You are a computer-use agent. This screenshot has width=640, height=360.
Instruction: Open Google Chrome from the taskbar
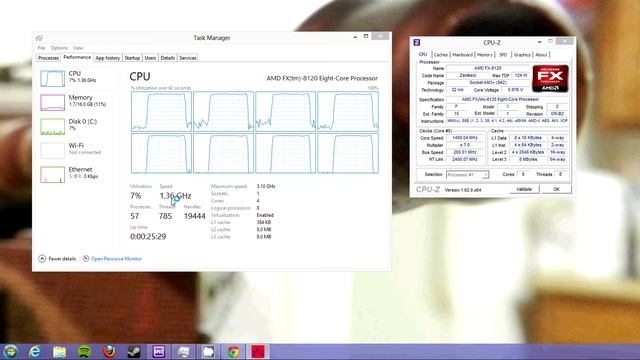(233, 351)
